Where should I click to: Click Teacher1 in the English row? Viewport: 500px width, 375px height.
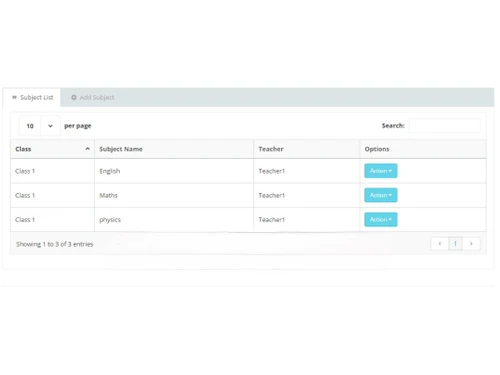point(272,171)
